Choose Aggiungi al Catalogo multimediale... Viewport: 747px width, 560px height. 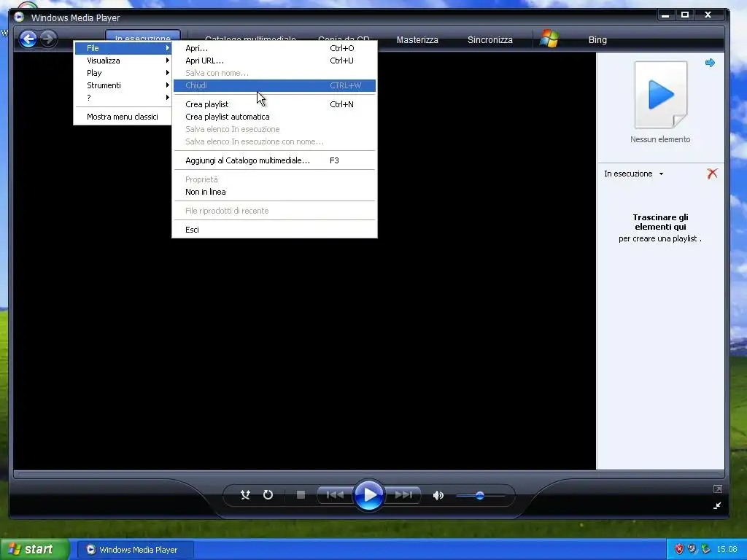pyautogui.click(x=274, y=160)
